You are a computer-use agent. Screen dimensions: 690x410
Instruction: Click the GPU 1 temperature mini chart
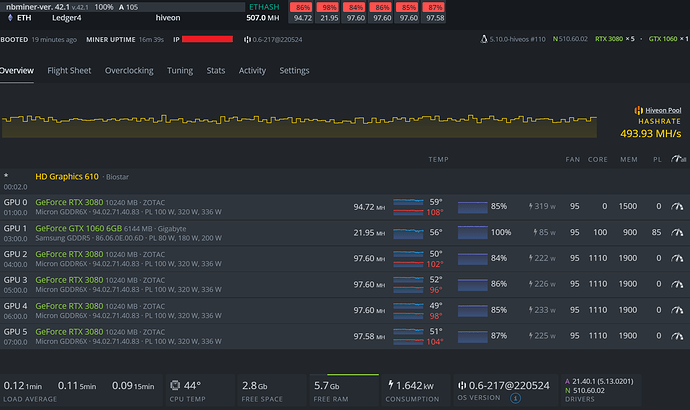408,233
